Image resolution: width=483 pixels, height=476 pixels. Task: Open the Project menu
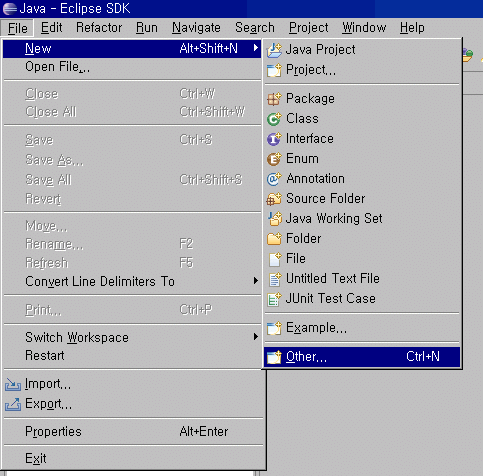309,28
